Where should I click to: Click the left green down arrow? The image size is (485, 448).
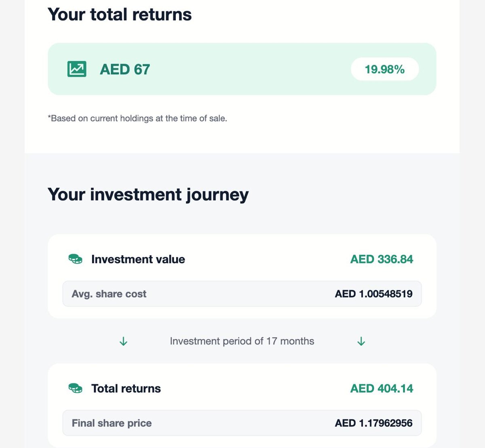click(124, 342)
